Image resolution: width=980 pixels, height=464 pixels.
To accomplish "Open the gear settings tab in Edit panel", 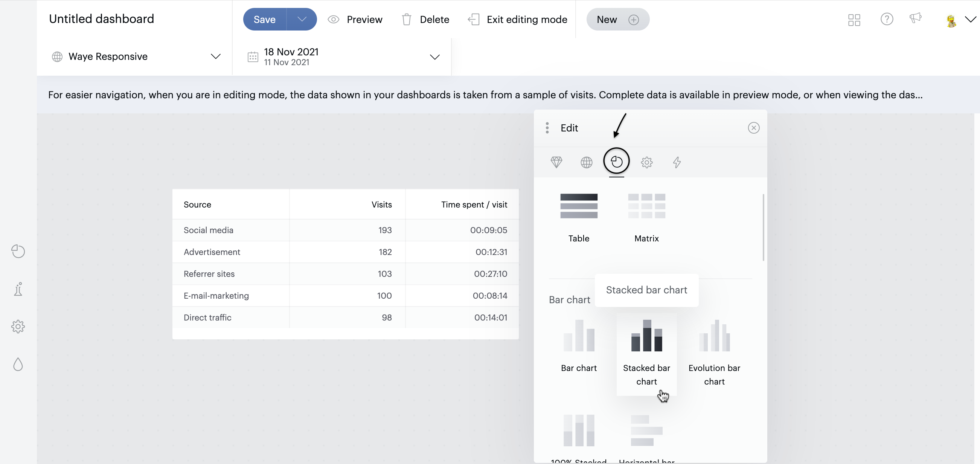I will point(646,163).
